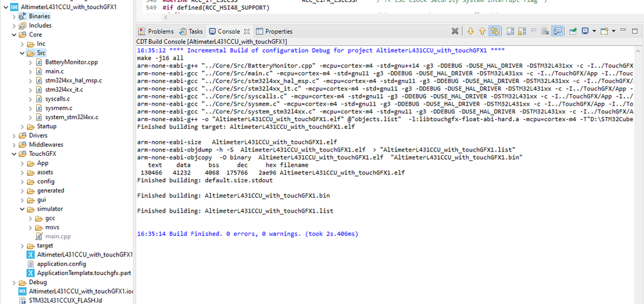Expand the Includes node

pyautogui.click(x=14, y=25)
